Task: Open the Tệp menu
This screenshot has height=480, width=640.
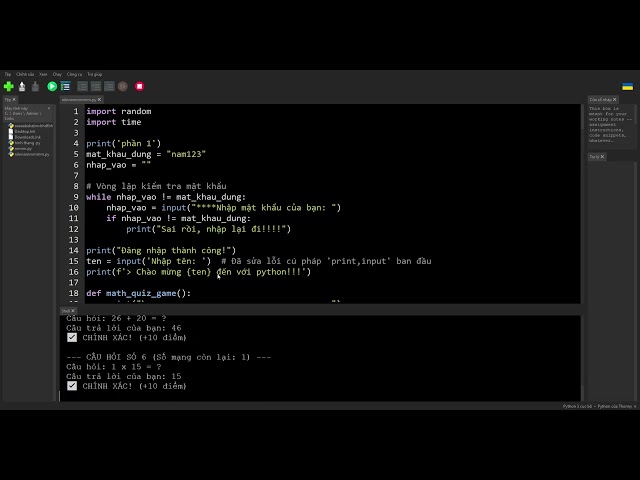Action: click(8, 74)
